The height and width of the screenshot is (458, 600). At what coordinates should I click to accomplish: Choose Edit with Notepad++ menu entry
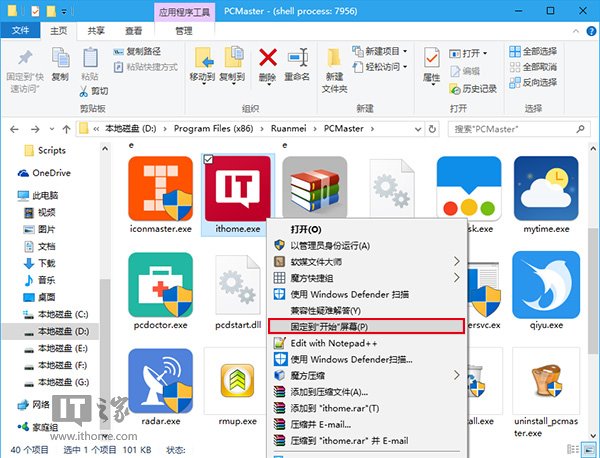pos(367,343)
